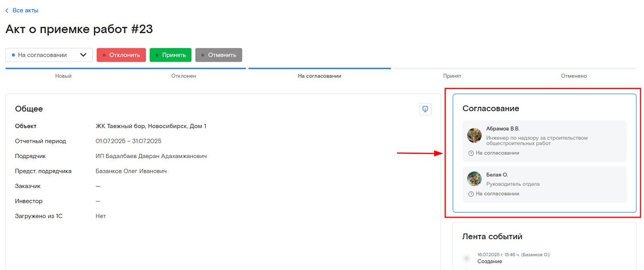The height and width of the screenshot is (270, 644).
Task: Click the back chevron beside Все акты
Action: pos(7,10)
